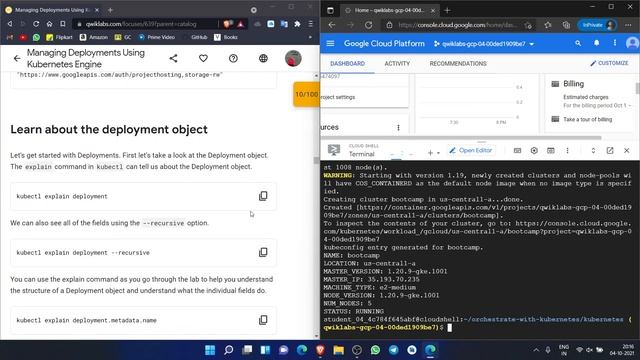The height and width of the screenshot is (360, 640).
Task: Open the language globe icon in Qwiklabs
Action: 263,58
